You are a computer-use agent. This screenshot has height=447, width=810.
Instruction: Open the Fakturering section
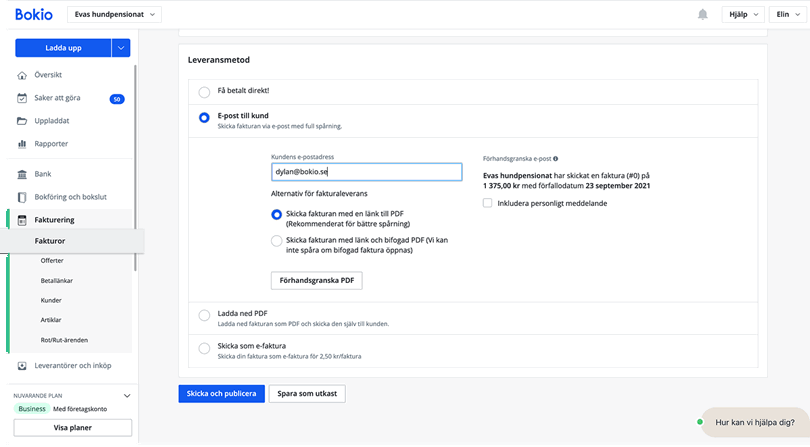[54, 220]
